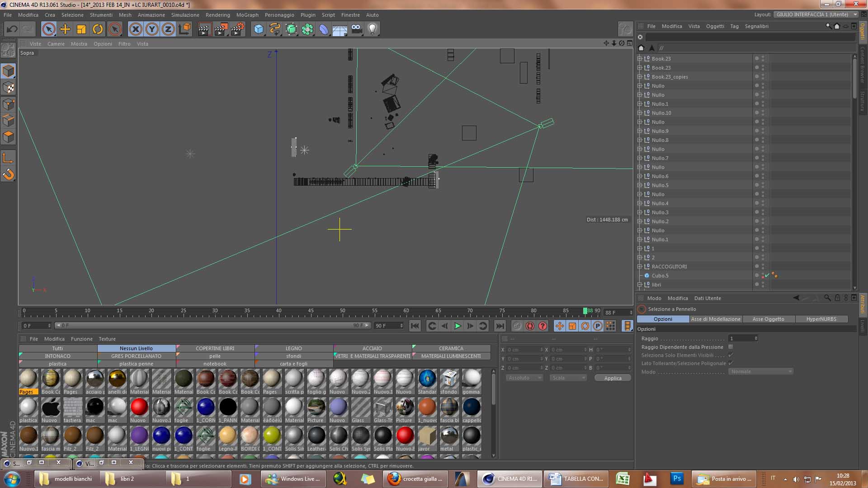The width and height of the screenshot is (868, 488).
Task: Open Render Settings clapperboard with gear
Action: click(237, 29)
